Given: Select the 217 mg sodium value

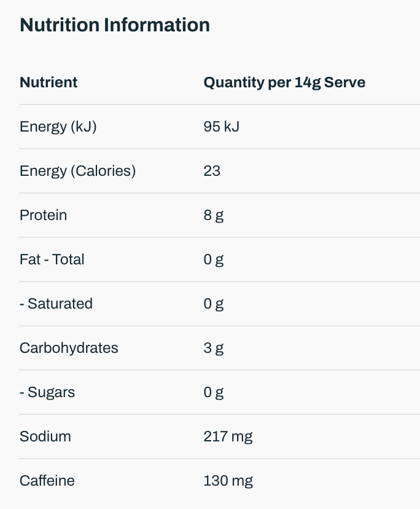Looking at the screenshot, I should (x=228, y=436).
